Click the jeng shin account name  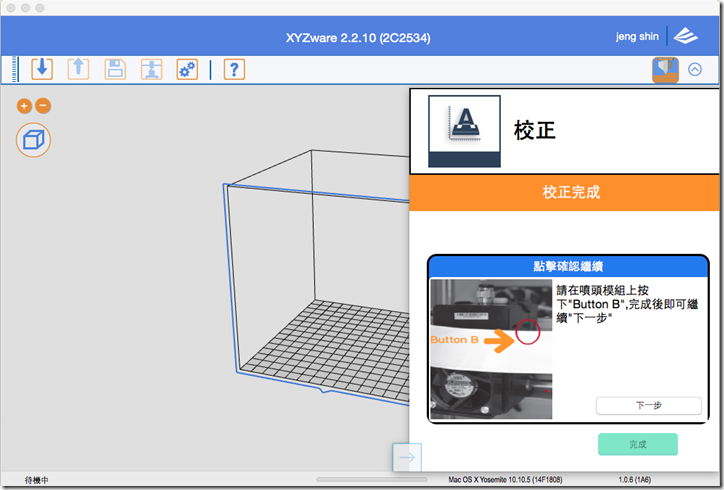[637, 36]
